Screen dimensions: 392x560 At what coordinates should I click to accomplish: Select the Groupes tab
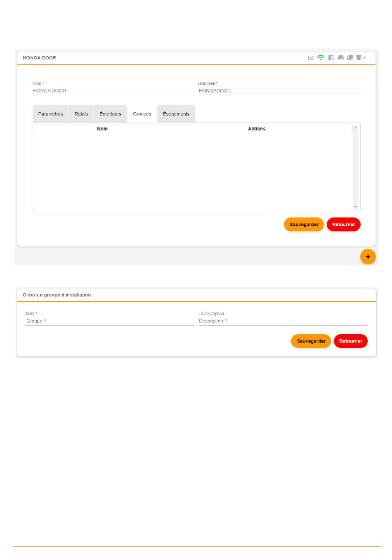[x=142, y=114]
